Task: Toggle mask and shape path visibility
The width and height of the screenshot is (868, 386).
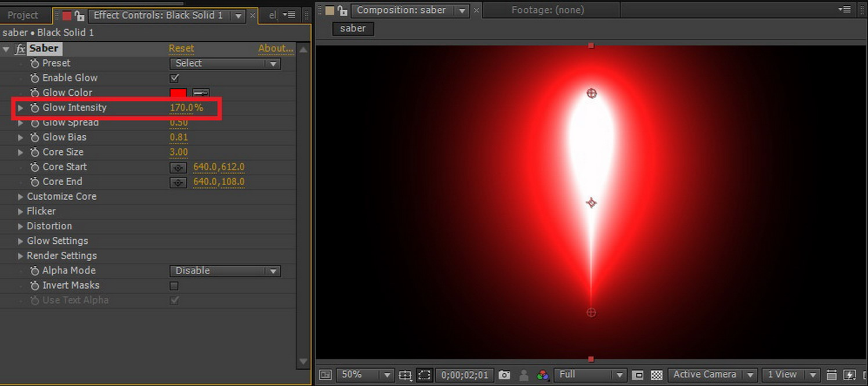Action: (424, 375)
